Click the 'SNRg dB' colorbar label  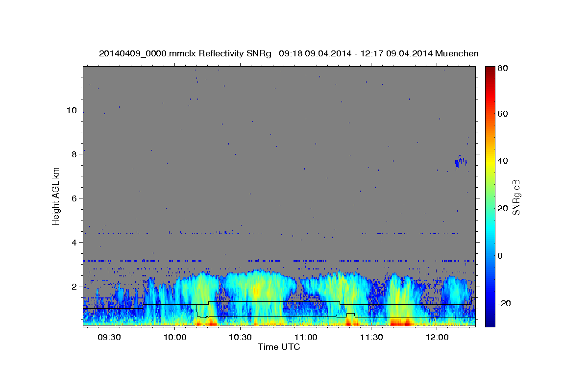coord(516,197)
